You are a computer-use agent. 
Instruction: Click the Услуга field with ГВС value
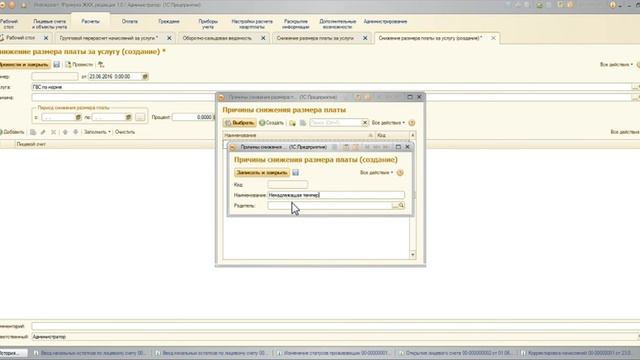pyautogui.click(x=332, y=87)
